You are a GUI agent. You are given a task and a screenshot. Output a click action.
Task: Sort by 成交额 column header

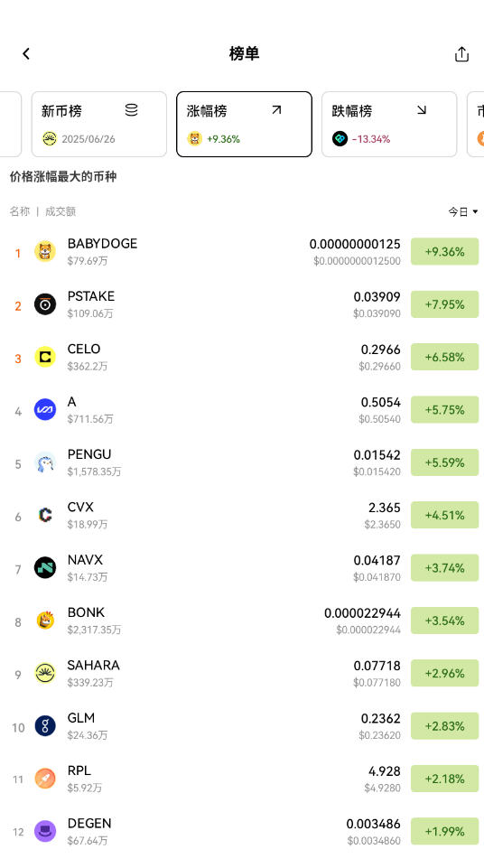[x=60, y=211]
